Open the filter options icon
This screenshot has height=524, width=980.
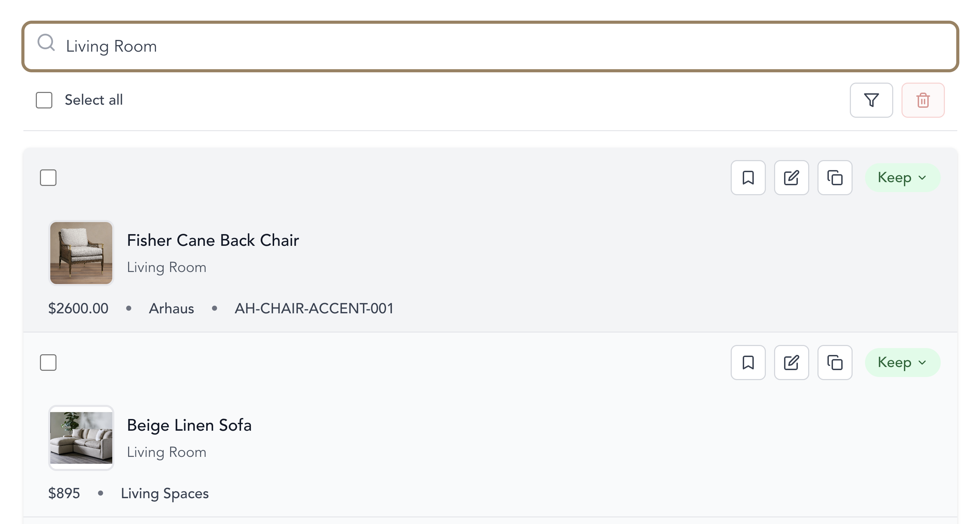[x=871, y=101]
